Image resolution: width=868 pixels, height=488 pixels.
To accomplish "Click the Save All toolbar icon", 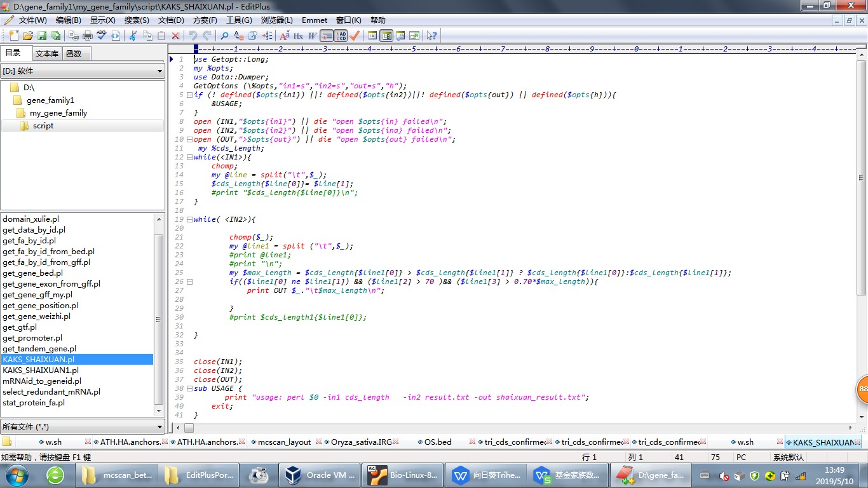I will [56, 36].
